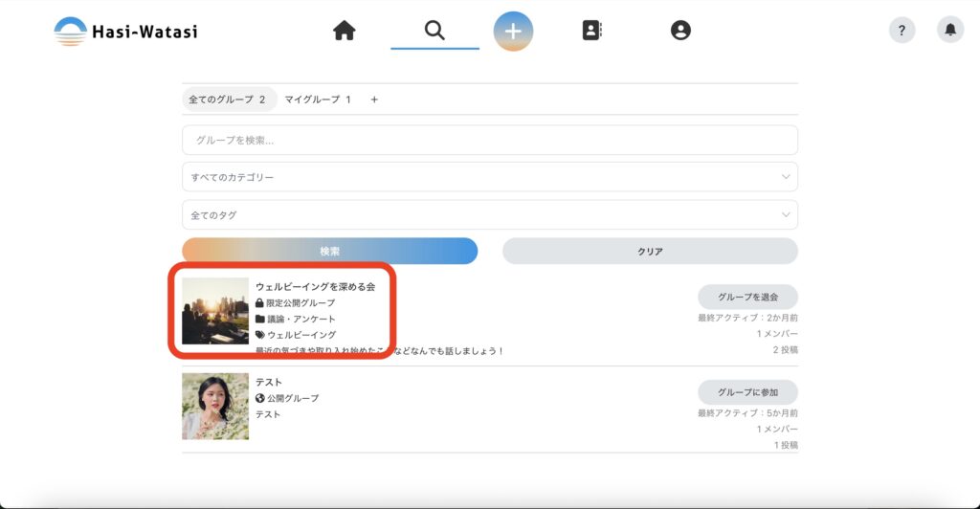Click グループに参加 button
The width and height of the screenshot is (980, 509).
coord(747,392)
